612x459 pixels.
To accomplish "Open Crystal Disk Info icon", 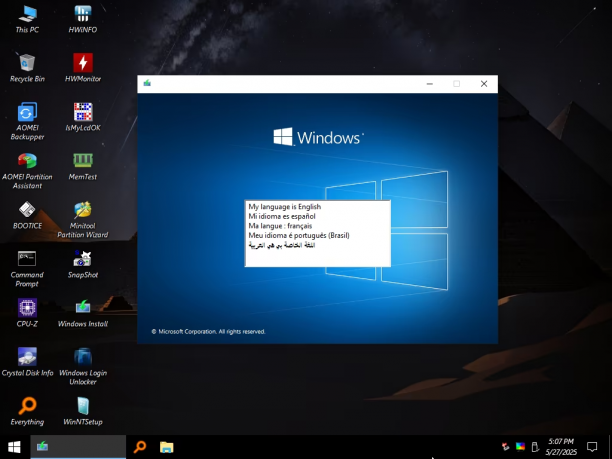I will pyautogui.click(x=27, y=362).
